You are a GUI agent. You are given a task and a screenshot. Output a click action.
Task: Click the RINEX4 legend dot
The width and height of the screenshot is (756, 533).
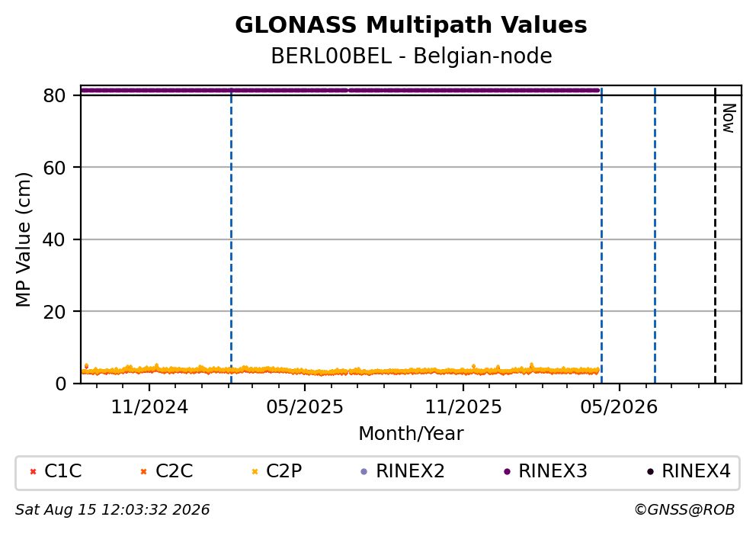point(650,472)
